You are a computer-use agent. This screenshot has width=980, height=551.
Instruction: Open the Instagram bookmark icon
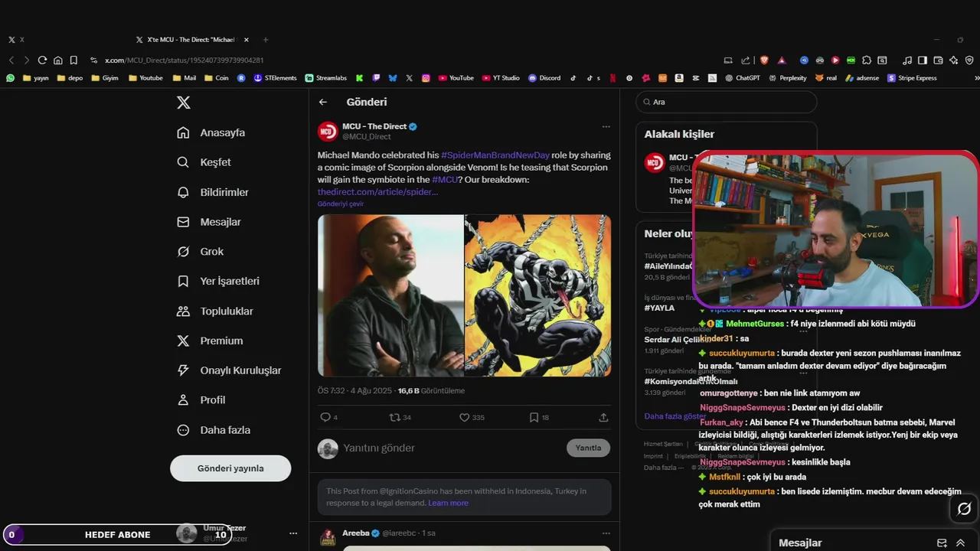pyautogui.click(x=426, y=78)
